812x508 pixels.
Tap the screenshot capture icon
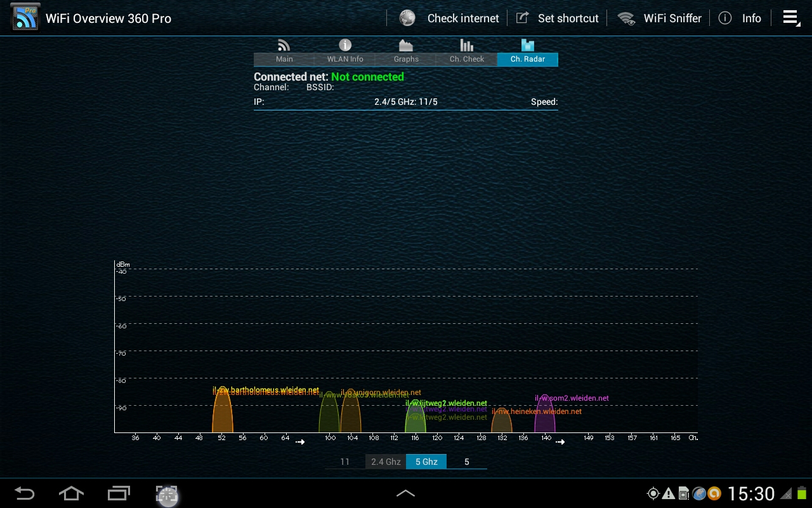167,495
